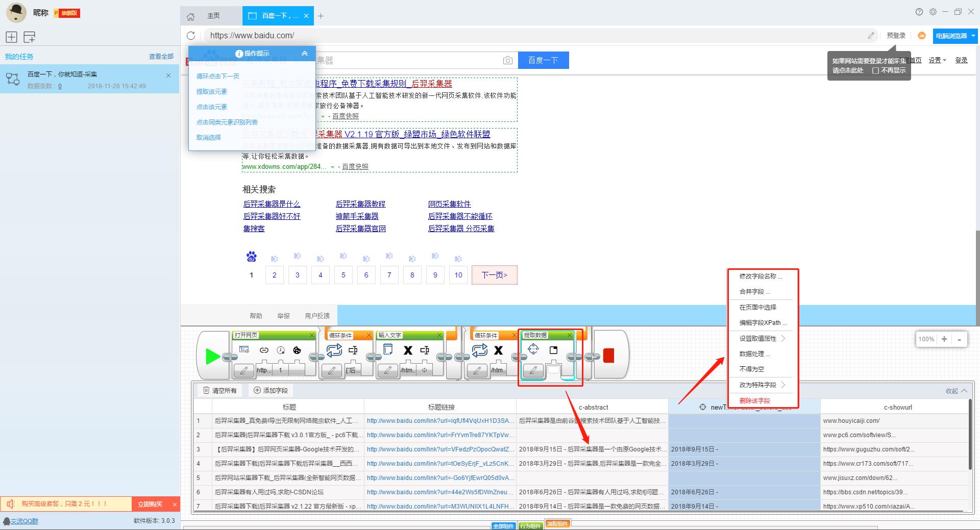Click the window icon in 提取数据 block
980x530 pixels.
(x=553, y=350)
